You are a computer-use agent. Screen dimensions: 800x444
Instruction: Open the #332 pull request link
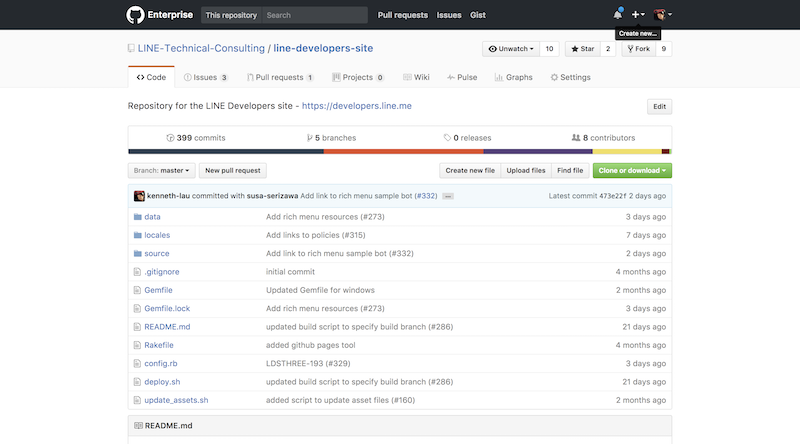coord(426,196)
